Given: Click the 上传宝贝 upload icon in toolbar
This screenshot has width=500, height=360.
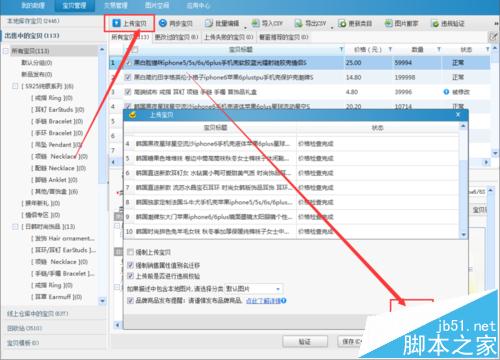Looking at the screenshot, I should coord(116,23).
